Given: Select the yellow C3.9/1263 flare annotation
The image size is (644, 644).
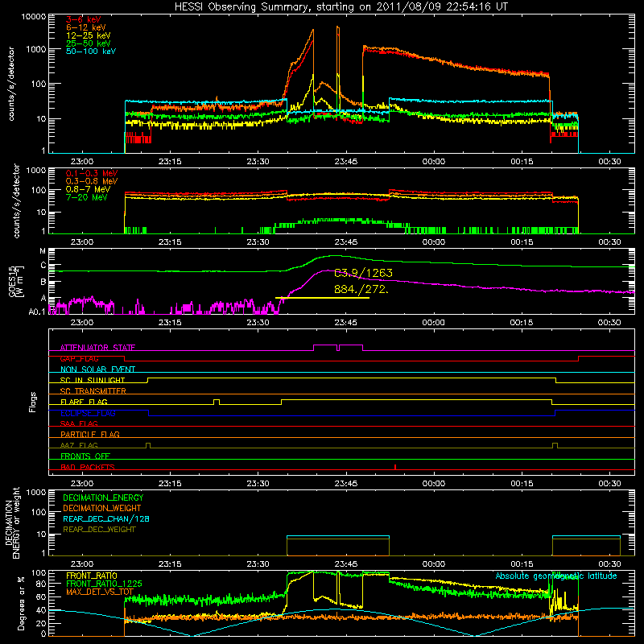Looking at the screenshot, I should [x=363, y=273].
